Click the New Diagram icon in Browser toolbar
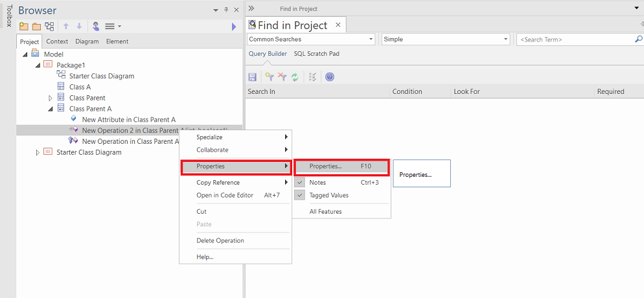This screenshot has height=298, width=644. pos(49,27)
